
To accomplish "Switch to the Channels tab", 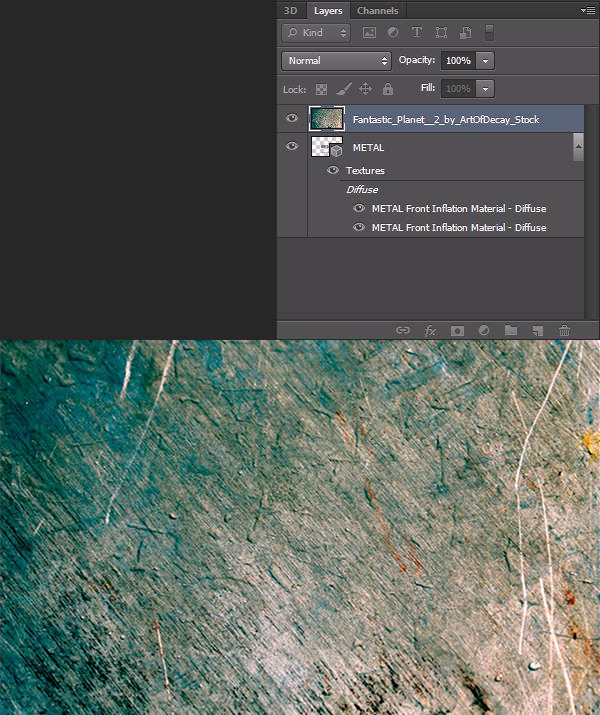I will [377, 11].
